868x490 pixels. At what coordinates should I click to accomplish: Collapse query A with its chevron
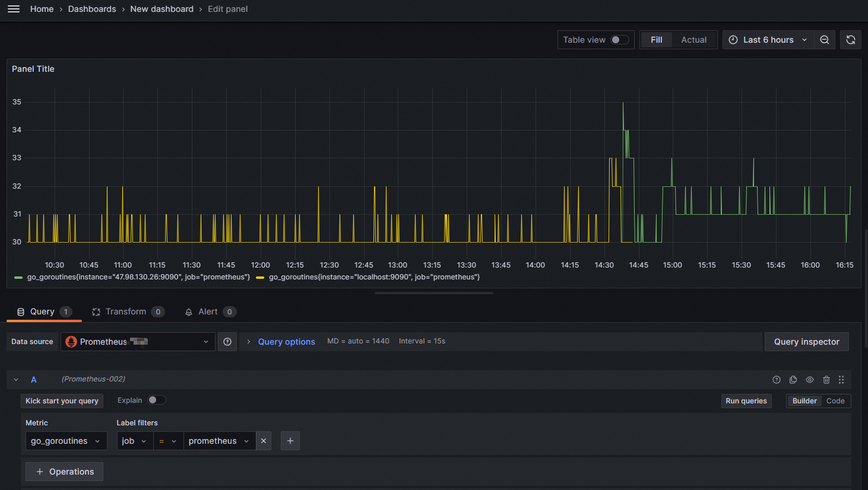[x=16, y=380]
